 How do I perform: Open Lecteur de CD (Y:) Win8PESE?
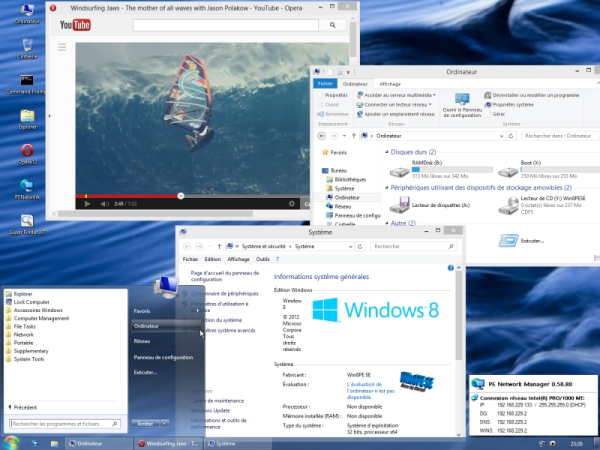tap(543, 205)
